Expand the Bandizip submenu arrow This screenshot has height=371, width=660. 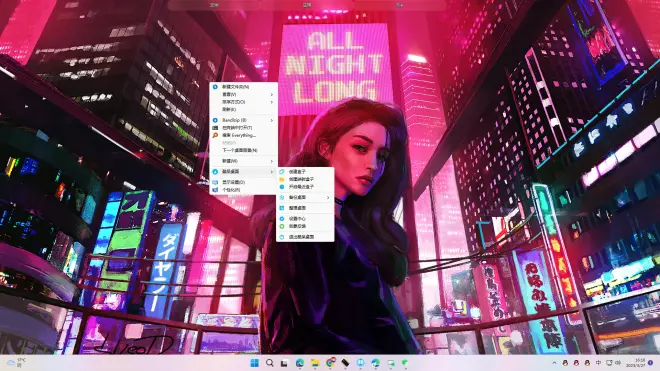click(x=271, y=120)
